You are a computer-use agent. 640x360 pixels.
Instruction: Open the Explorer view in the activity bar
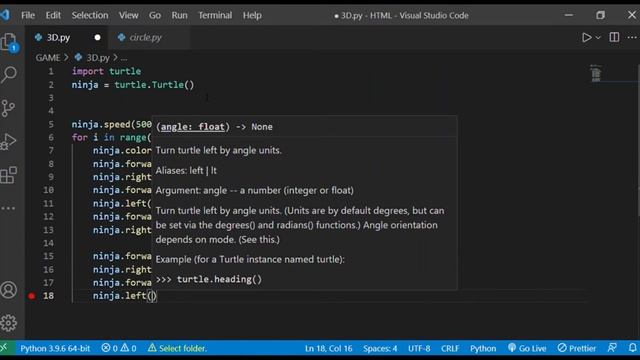click(x=9, y=42)
